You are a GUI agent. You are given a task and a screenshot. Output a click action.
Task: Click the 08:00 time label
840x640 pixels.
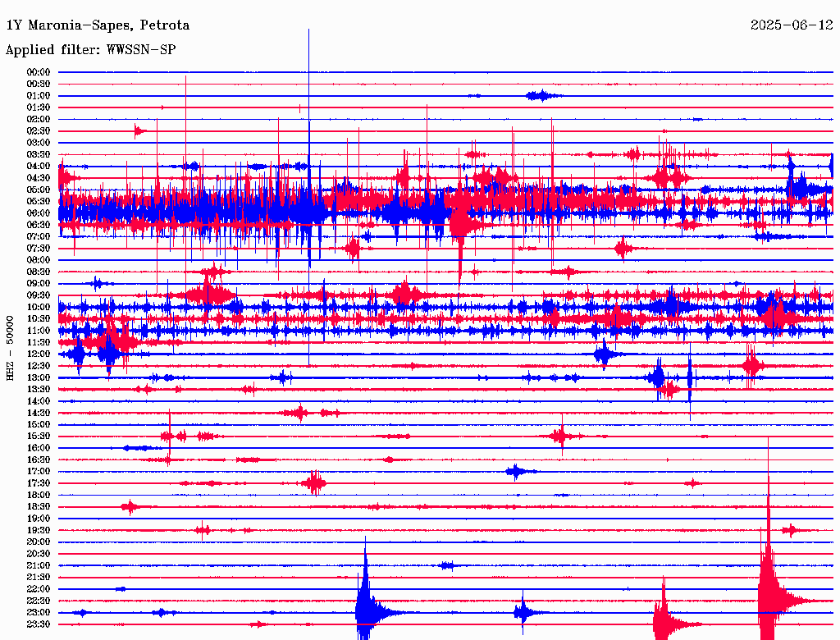click(39, 260)
